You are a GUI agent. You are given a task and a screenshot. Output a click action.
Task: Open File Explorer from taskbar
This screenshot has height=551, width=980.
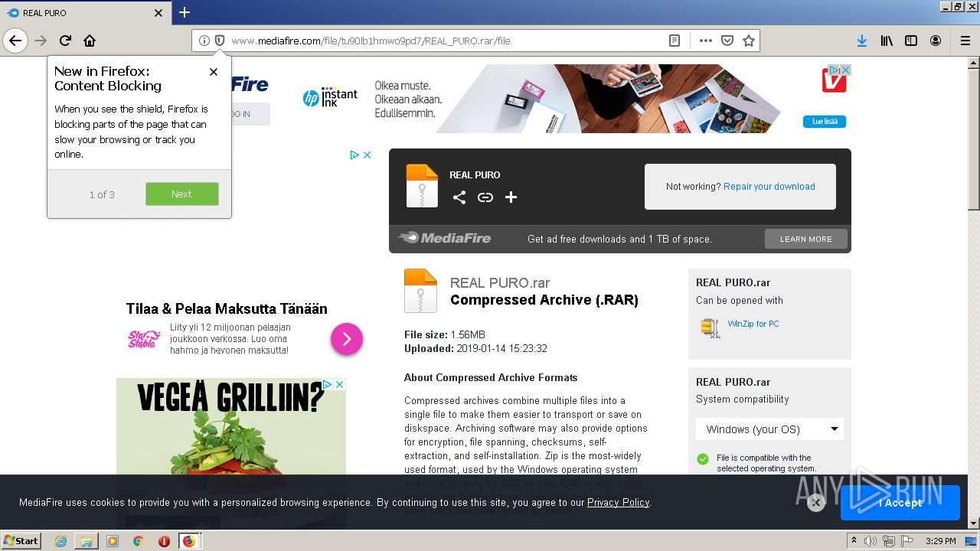[x=87, y=541]
